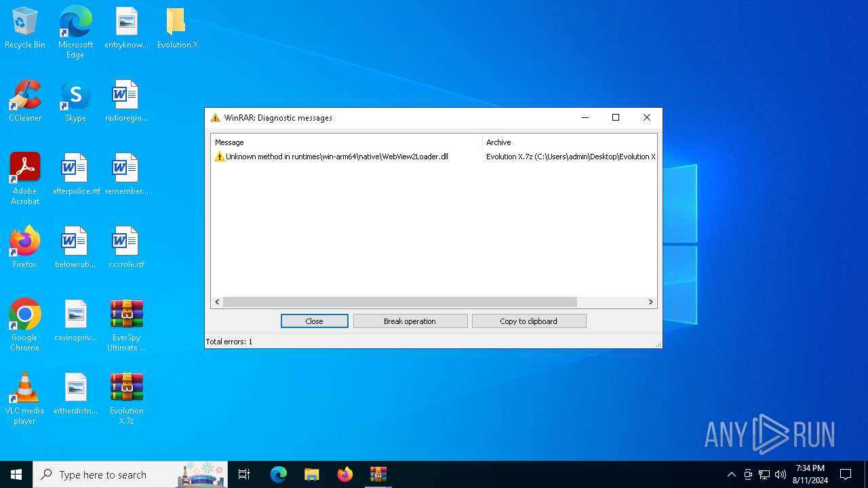Open File Explorer from taskbar

coord(312,474)
